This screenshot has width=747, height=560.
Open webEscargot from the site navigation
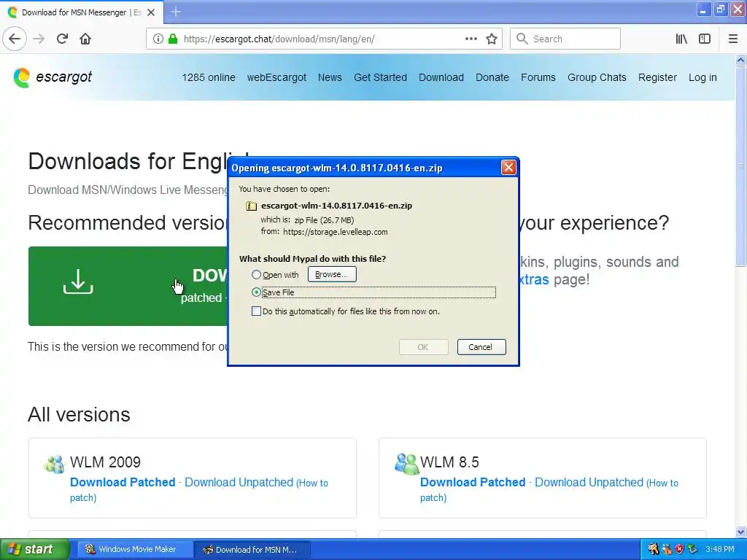(276, 77)
